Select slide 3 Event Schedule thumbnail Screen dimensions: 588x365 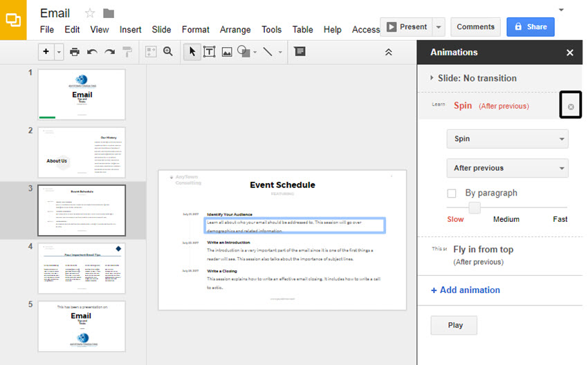[82, 210]
